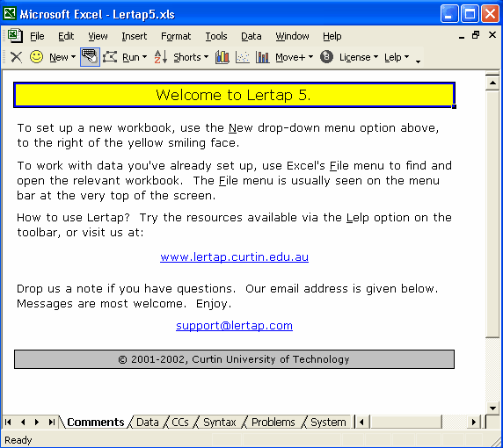Click the gray copyright Curtin University box
Screen dimensions: 503x448
pyautogui.click(x=234, y=359)
